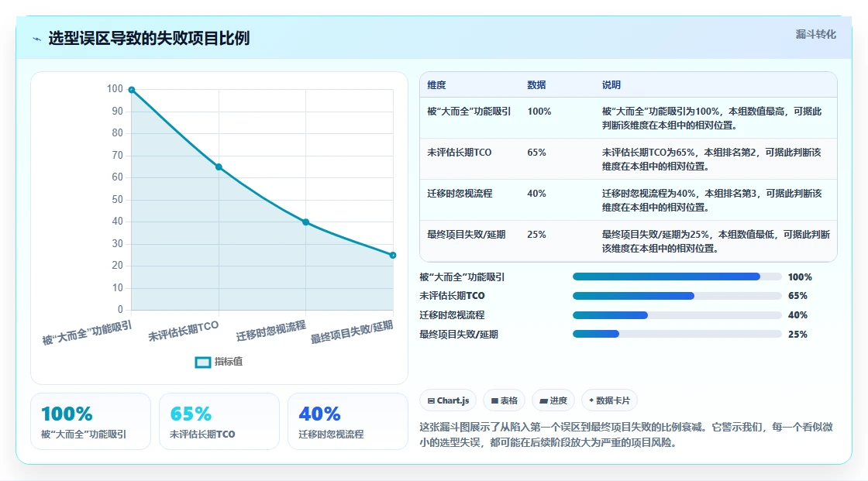This screenshot has width=868, height=481.
Task: Click the 漏斗转化 label in the header
Action: [815, 34]
